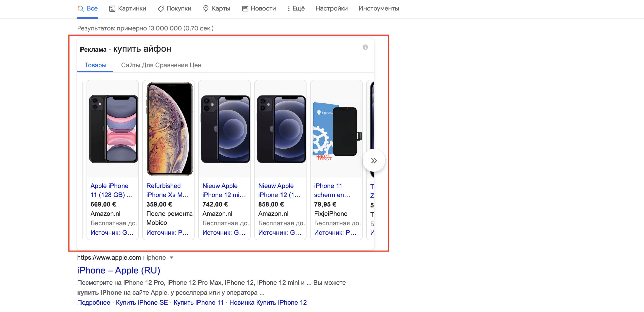Click the Карты map pin icon
Image resolution: width=644 pixels, height=312 pixels.
206,9
